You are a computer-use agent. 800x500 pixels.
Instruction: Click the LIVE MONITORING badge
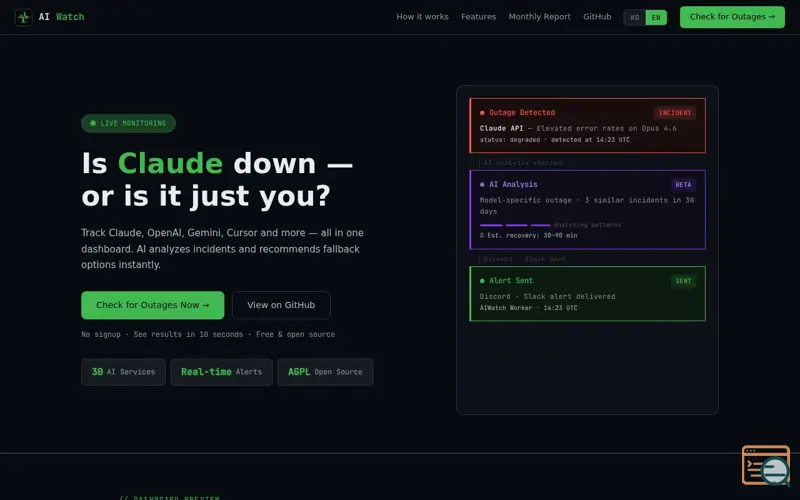[128, 123]
